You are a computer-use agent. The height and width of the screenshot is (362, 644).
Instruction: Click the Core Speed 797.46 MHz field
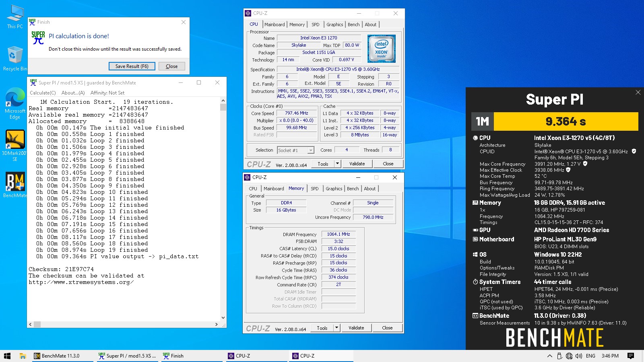[x=297, y=113]
